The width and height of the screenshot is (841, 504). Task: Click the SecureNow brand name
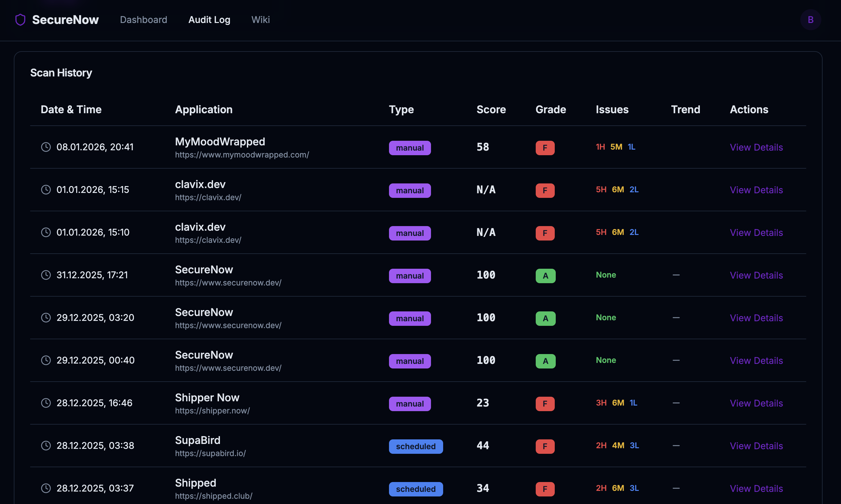(65, 20)
